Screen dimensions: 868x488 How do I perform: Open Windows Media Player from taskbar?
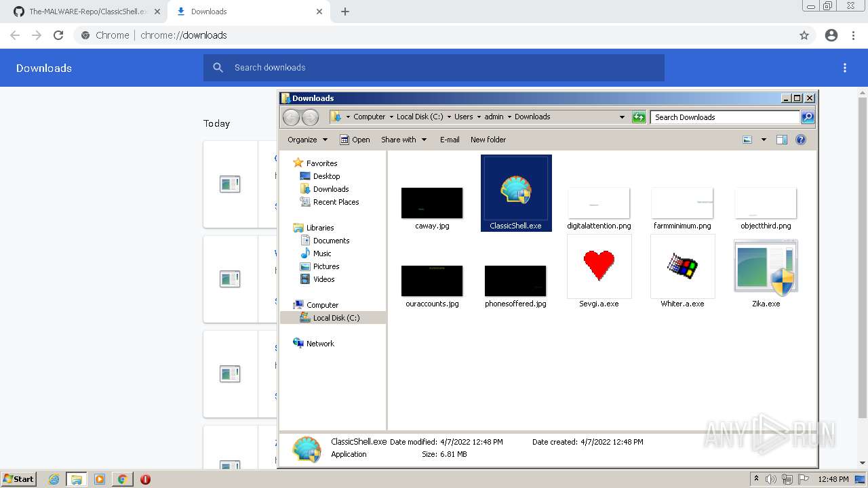(100, 479)
